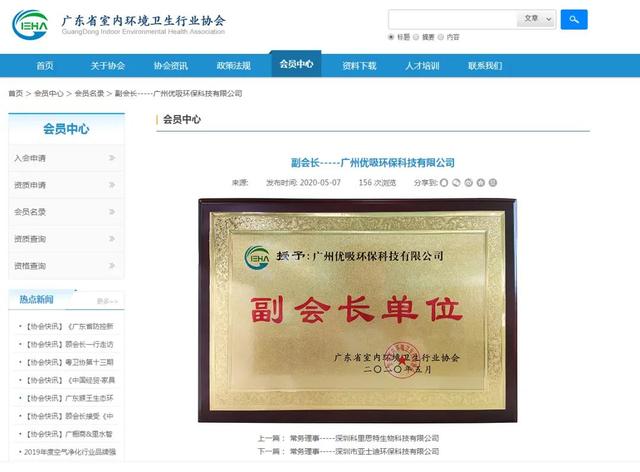Screen dimensions: 640x472
Task: Click the chevron icon beside 资质申请
Action: coord(112,185)
